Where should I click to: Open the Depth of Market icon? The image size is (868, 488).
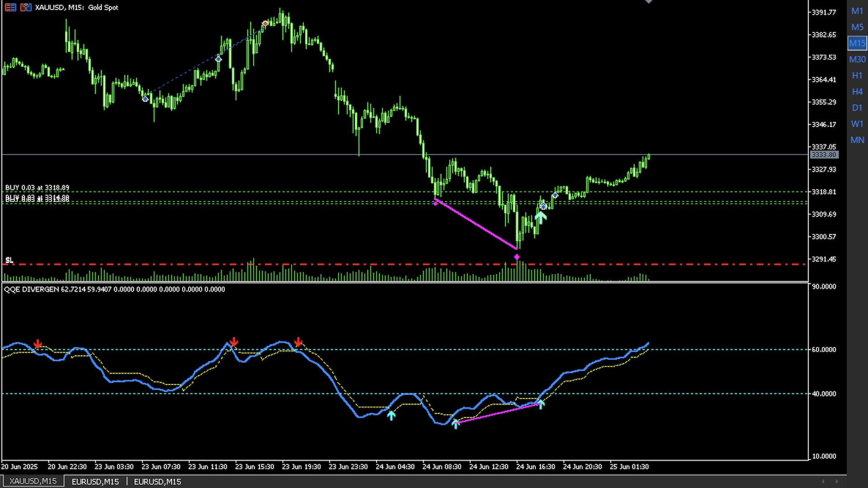click(x=26, y=7)
